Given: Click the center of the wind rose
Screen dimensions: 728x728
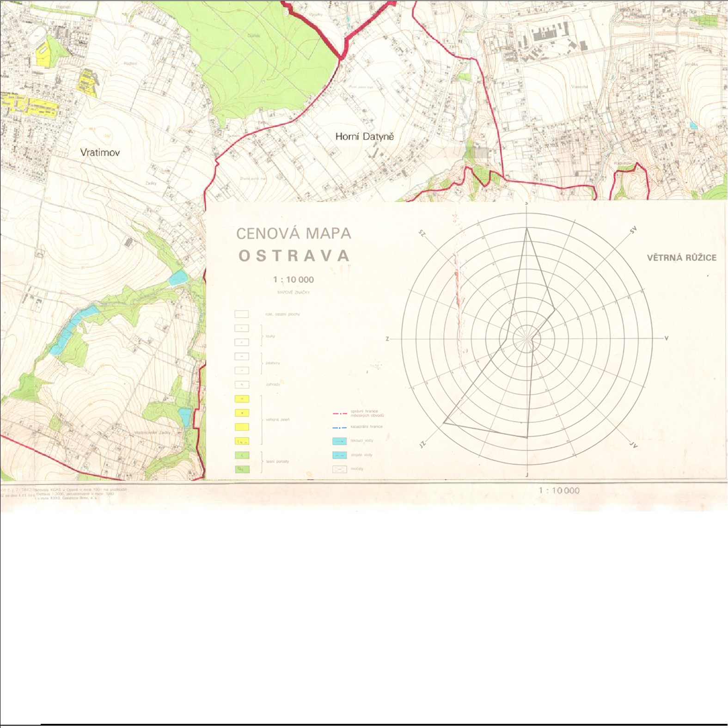Looking at the screenshot, I should 527,338.
